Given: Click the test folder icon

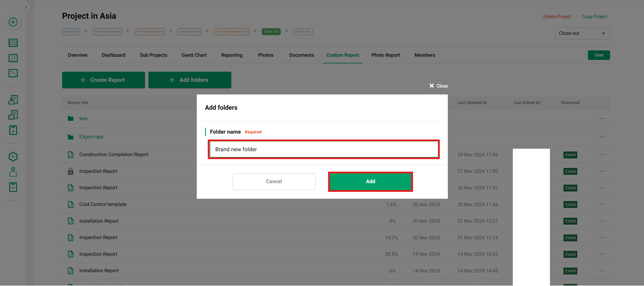Looking at the screenshot, I should [70, 118].
